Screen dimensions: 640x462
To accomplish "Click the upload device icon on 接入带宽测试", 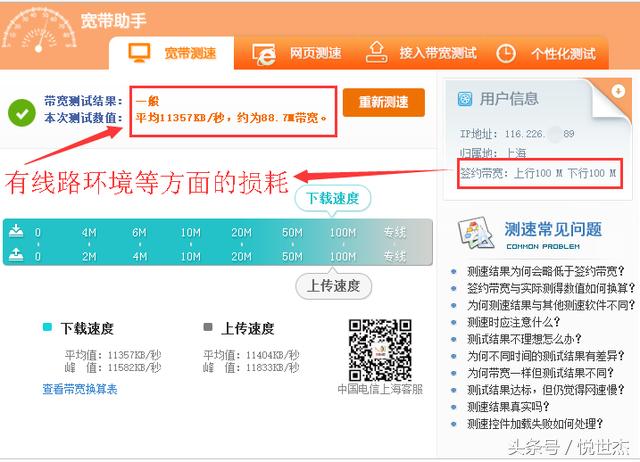I will [376, 52].
